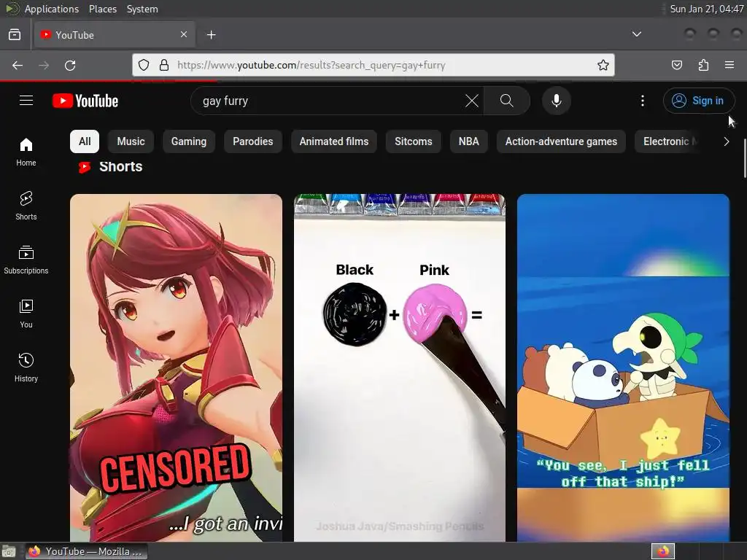The width and height of the screenshot is (747, 560).
Task: Click the browser forward arrow
Action: click(x=44, y=65)
